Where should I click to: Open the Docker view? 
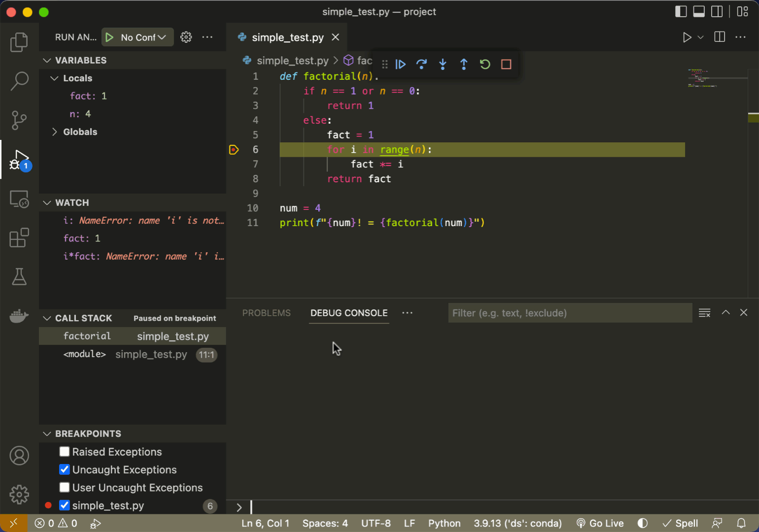click(x=19, y=316)
